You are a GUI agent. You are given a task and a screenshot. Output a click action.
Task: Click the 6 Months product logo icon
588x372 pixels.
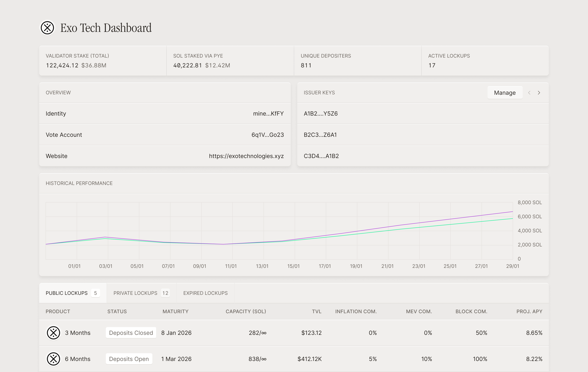pos(53,359)
